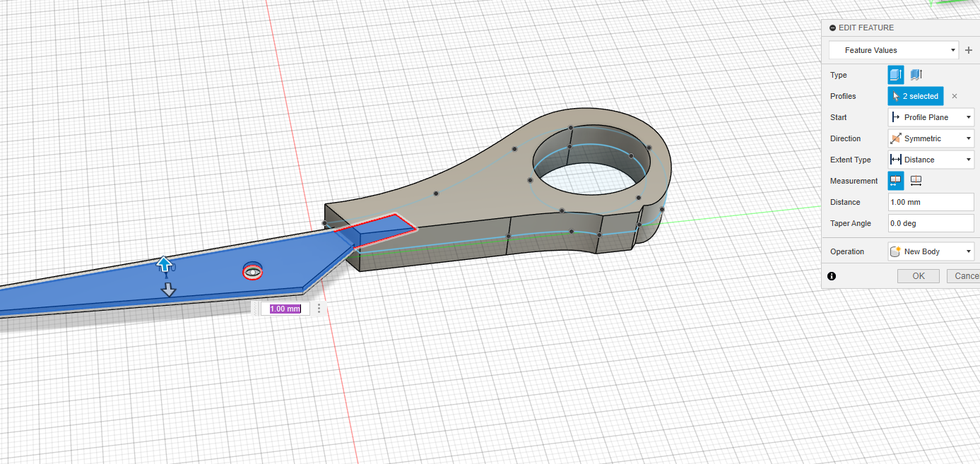
Task: Choose Whole Length measurement icon
Action: [x=916, y=181]
